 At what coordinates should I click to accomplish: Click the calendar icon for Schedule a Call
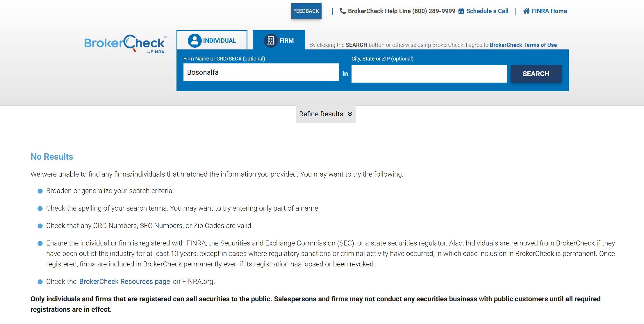coord(461,11)
